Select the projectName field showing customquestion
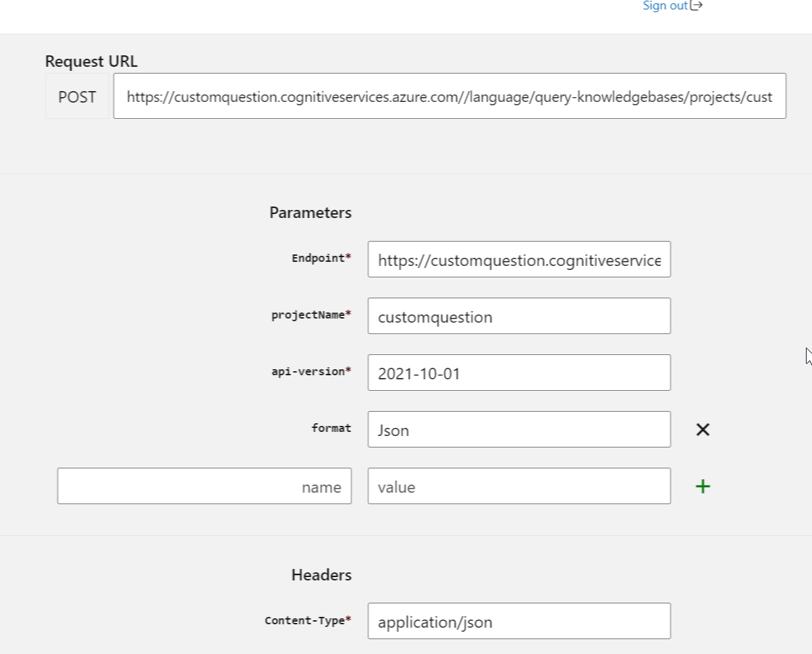 point(518,316)
